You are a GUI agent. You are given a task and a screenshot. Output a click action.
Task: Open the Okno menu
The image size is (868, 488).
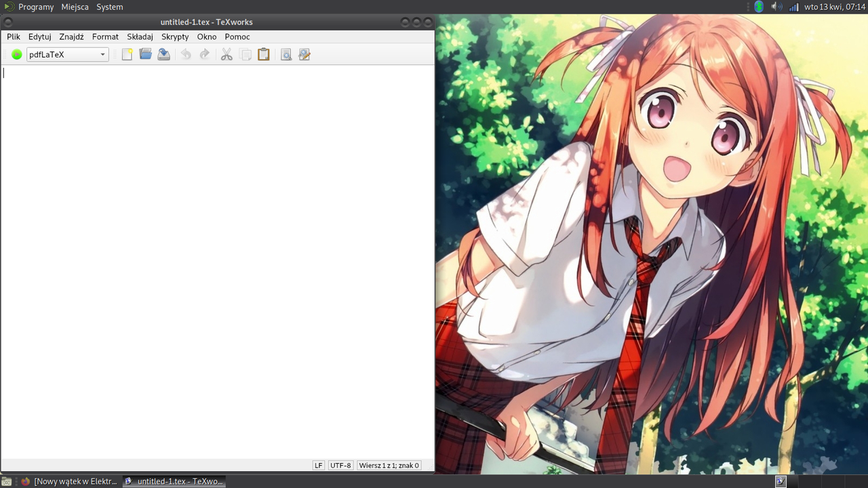(x=207, y=37)
